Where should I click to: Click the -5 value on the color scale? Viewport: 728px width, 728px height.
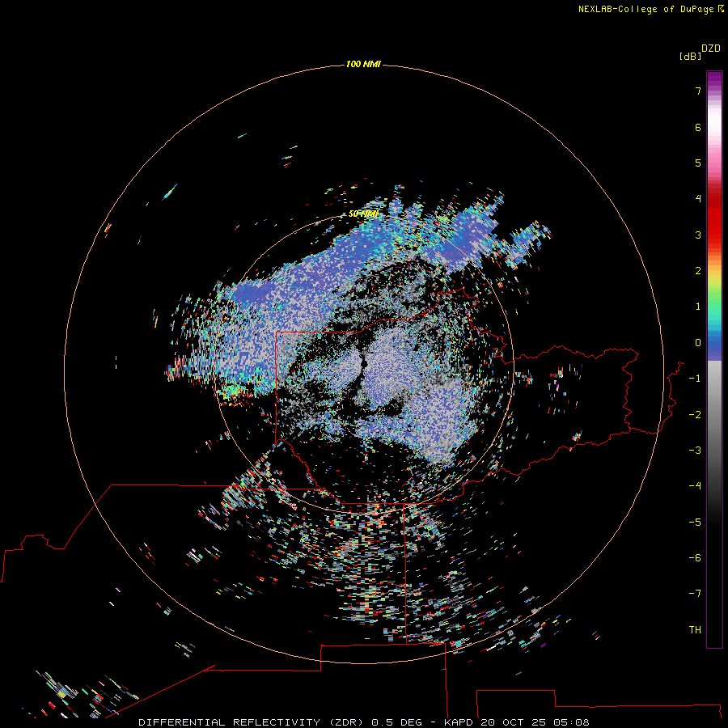(x=695, y=523)
